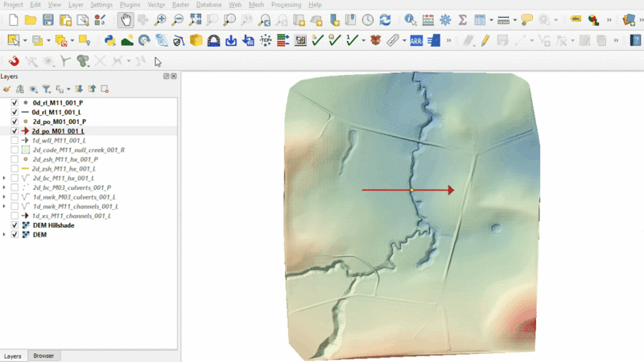Click the Refresh map icon
The height and width of the screenshot is (362, 644).
pyautogui.click(x=385, y=19)
